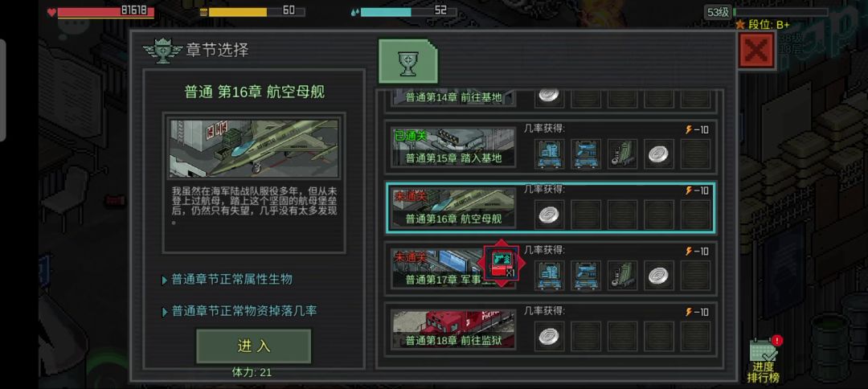The height and width of the screenshot is (389, 868).
Task: Tap the 进入 button
Action: 253,346
